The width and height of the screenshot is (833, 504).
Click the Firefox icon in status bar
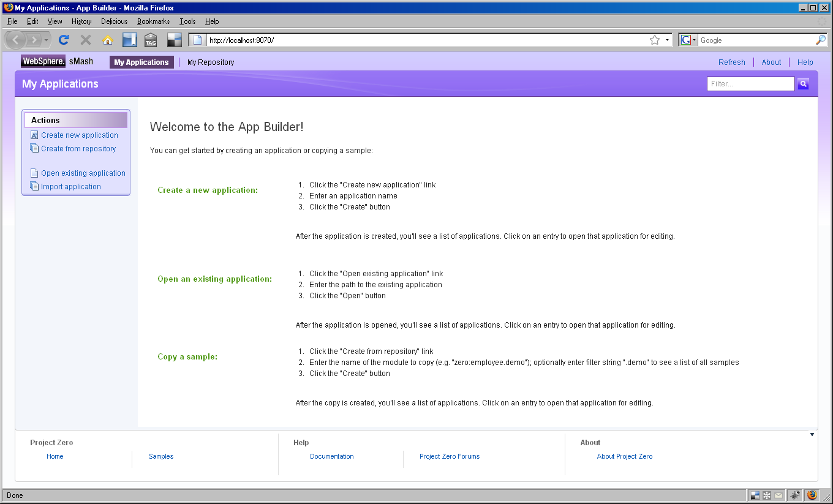click(x=812, y=495)
